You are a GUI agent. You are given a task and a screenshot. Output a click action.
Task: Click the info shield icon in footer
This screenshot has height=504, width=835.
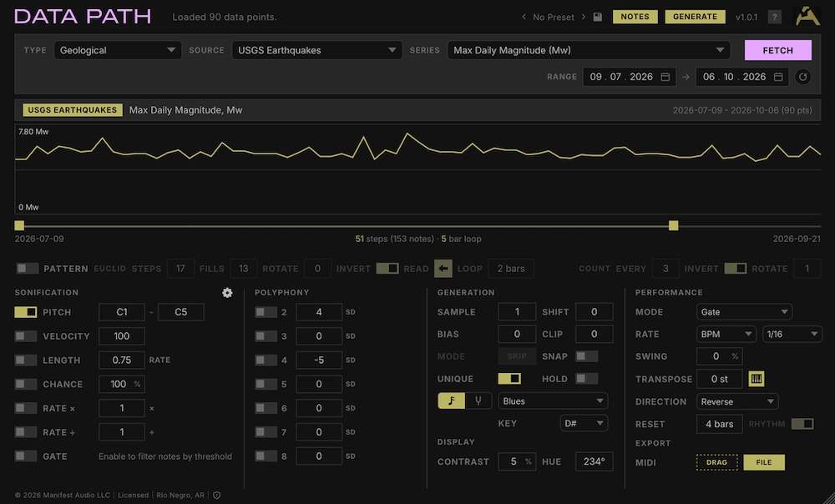pos(217,496)
